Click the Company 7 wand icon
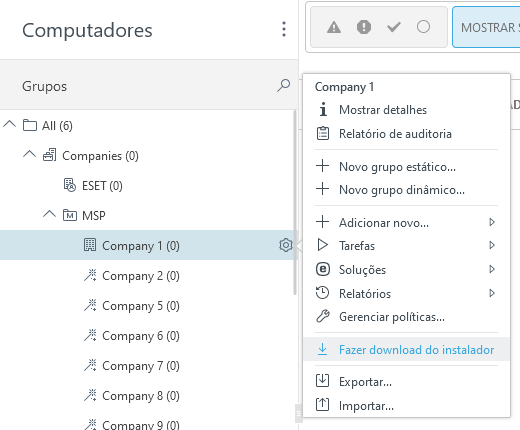This screenshot has height=430, width=520. [90, 365]
